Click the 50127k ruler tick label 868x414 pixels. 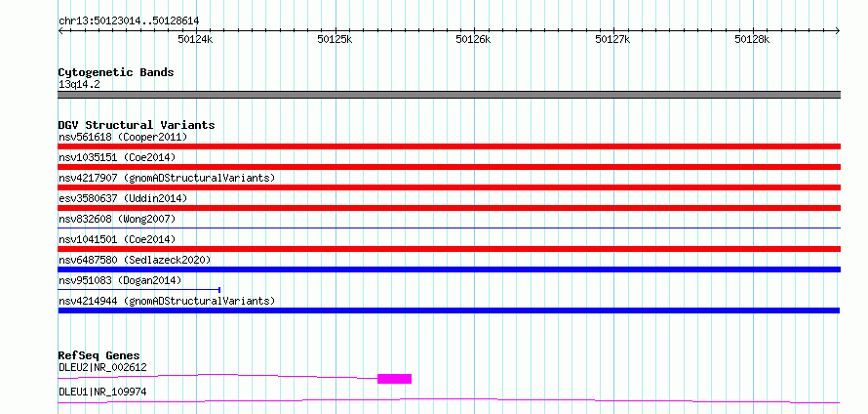612,39
